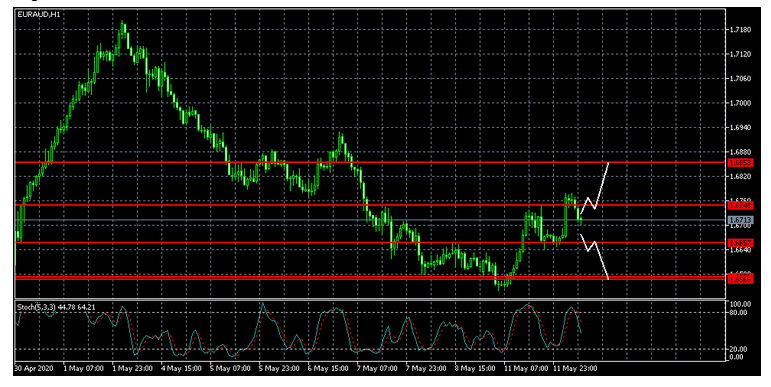
Task: Select the red horizontal line at 1.6853
Action: (x=371, y=162)
